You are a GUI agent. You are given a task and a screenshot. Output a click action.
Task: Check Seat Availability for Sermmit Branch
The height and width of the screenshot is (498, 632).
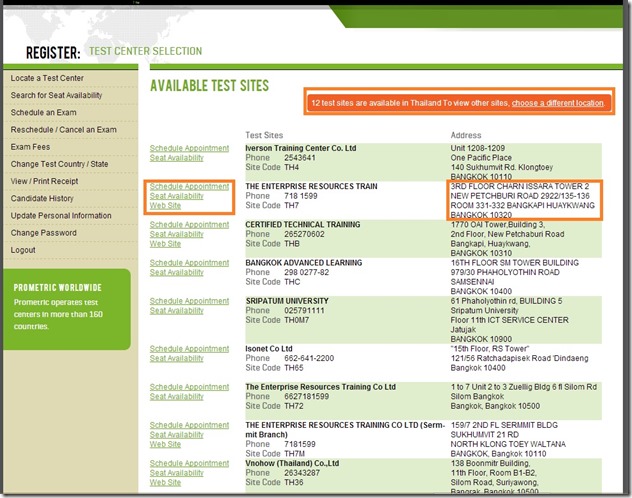[x=177, y=435]
